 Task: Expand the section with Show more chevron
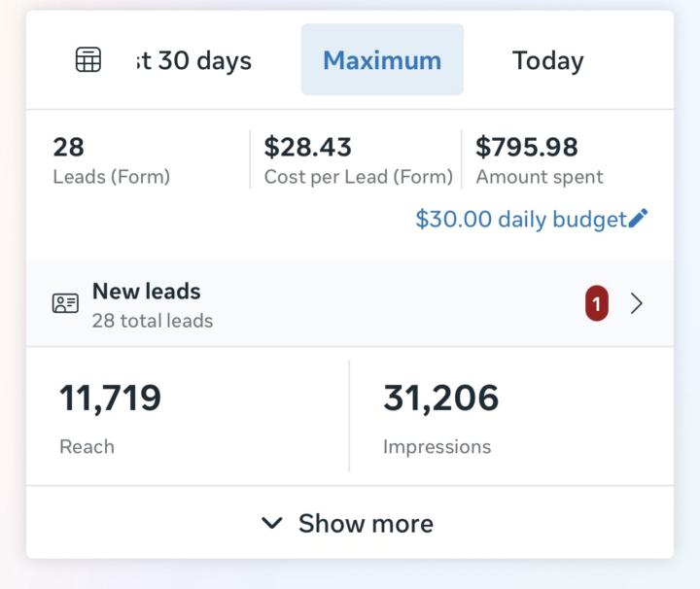point(272,523)
